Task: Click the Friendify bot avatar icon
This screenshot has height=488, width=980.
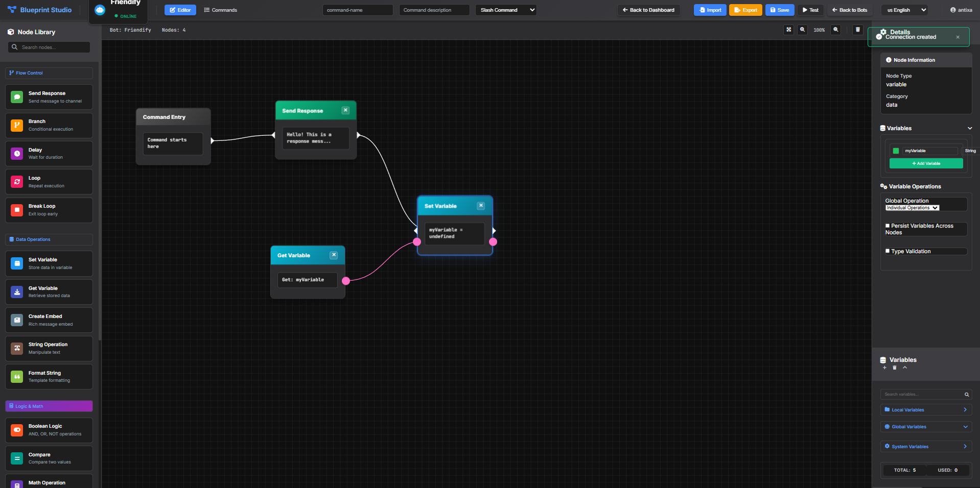Action: [x=100, y=10]
